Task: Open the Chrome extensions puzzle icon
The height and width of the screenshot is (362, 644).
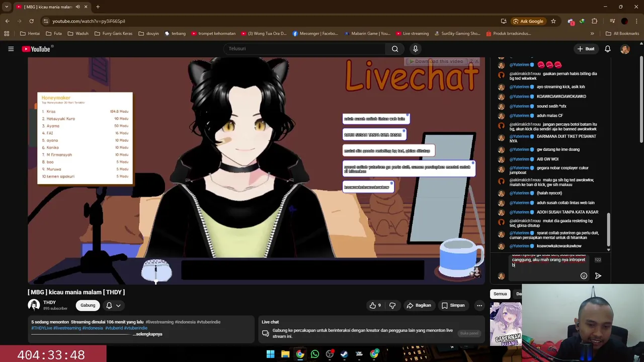Action: [595, 21]
